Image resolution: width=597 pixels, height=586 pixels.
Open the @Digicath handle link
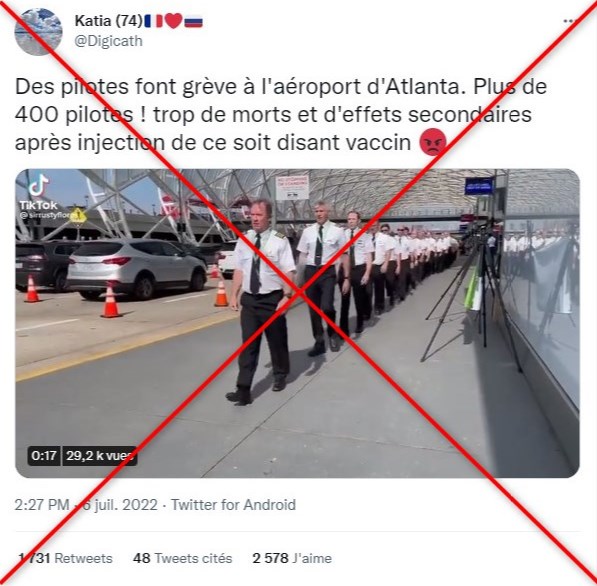tap(109, 41)
